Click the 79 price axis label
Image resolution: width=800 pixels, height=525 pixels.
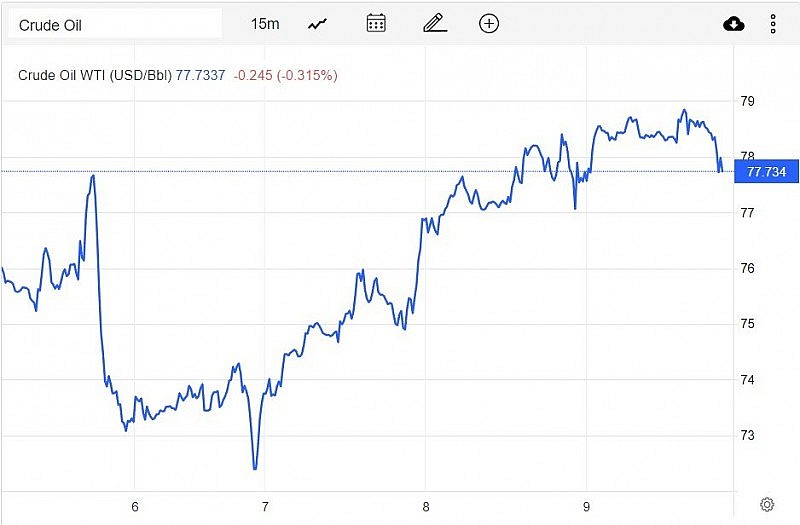pos(747,101)
